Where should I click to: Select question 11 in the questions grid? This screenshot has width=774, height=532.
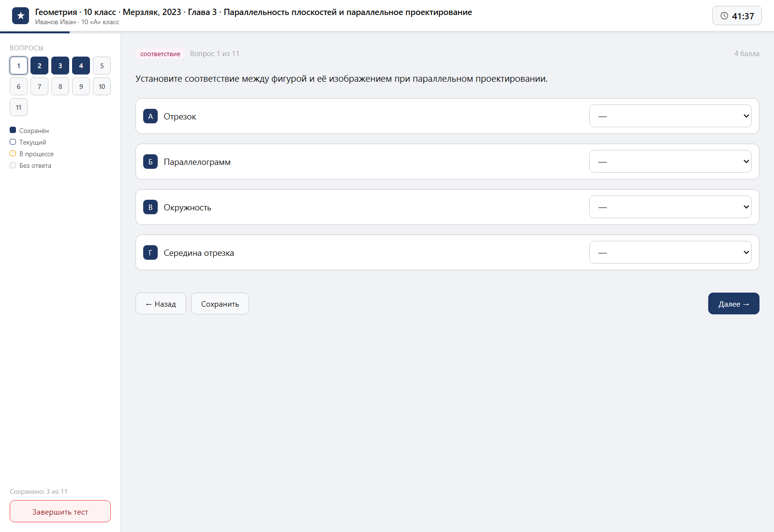pos(18,107)
